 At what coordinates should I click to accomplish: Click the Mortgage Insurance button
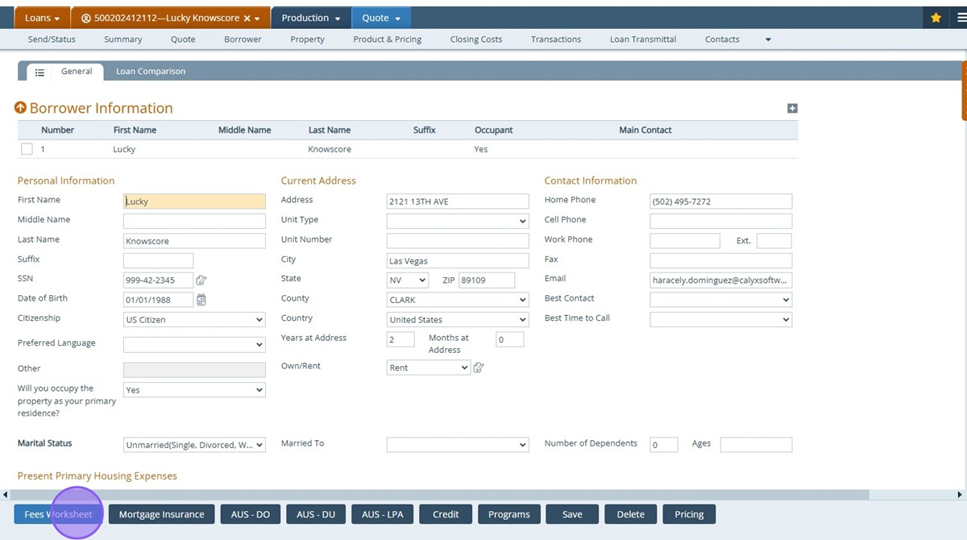pyautogui.click(x=161, y=514)
